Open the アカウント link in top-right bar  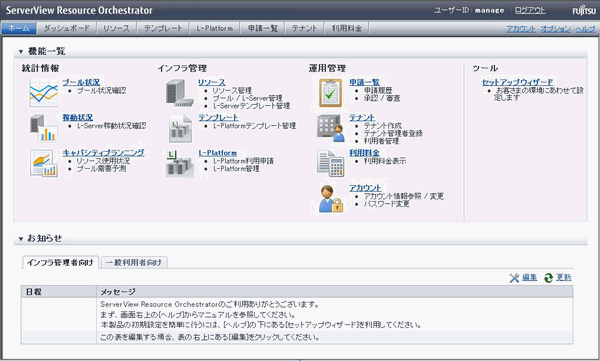(521, 29)
